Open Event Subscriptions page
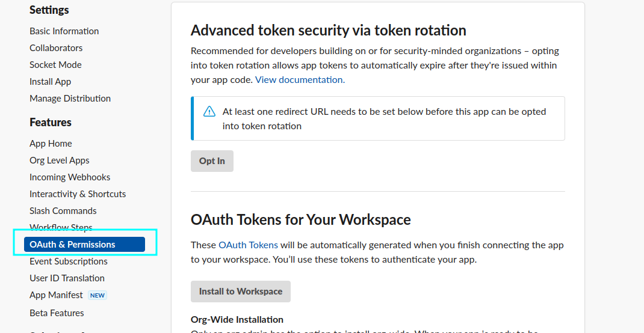The width and height of the screenshot is (644, 333). click(69, 261)
